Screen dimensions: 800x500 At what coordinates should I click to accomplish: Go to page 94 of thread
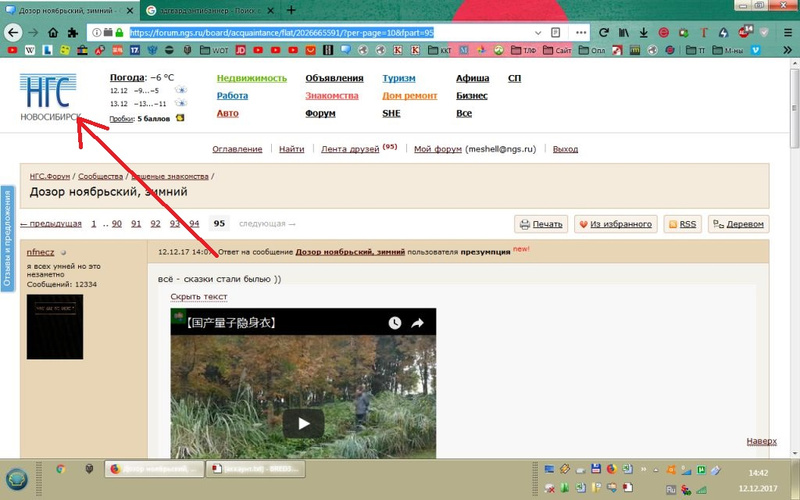point(194,224)
